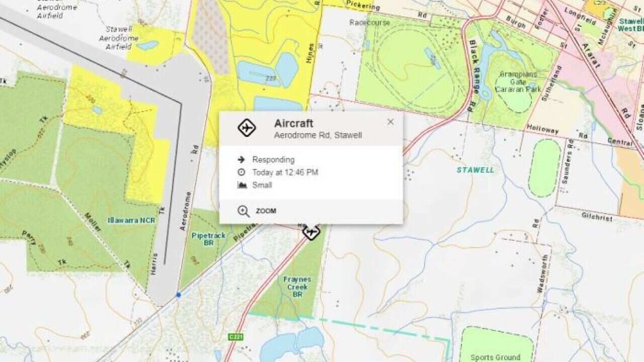Click aircraft icon in popup header
The height and width of the screenshot is (362, 644).
[247, 128]
